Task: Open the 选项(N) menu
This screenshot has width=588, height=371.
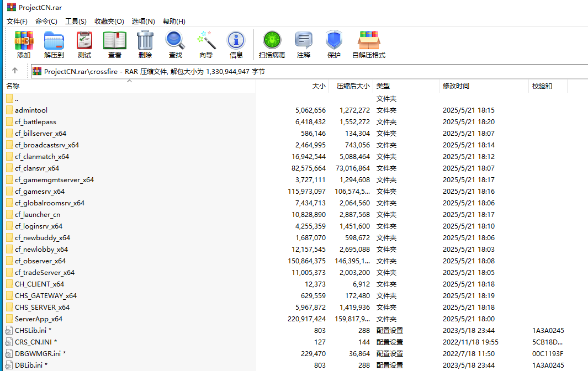Action: (143, 22)
